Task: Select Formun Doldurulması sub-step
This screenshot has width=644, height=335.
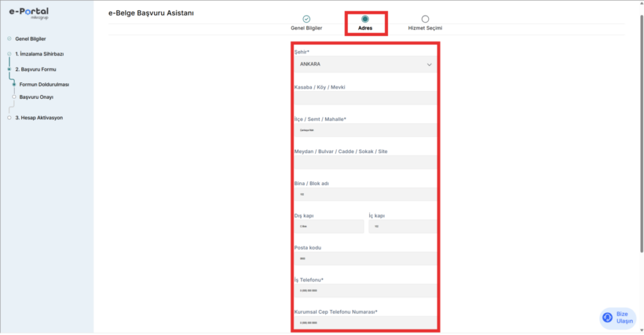Action: (x=44, y=84)
